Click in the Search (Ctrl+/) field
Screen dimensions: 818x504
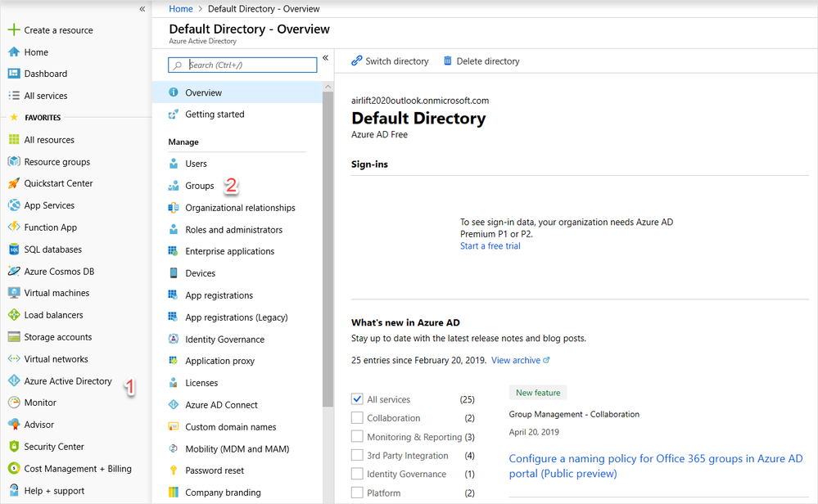(242, 65)
